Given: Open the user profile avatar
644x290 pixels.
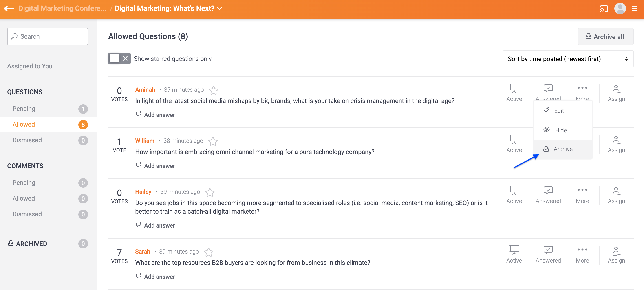Looking at the screenshot, I should (x=620, y=9).
